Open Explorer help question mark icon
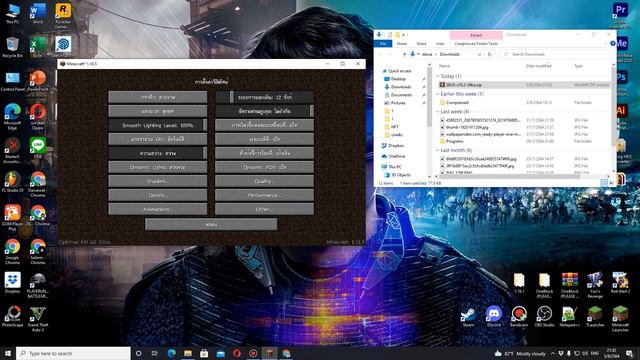Screen dimensions: 640x360 coord(613,44)
